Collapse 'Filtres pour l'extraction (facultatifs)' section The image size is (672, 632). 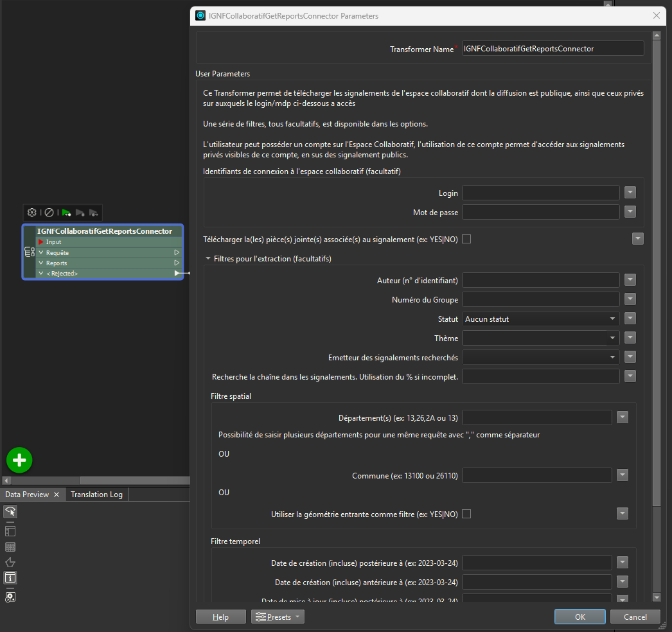pos(208,258)
